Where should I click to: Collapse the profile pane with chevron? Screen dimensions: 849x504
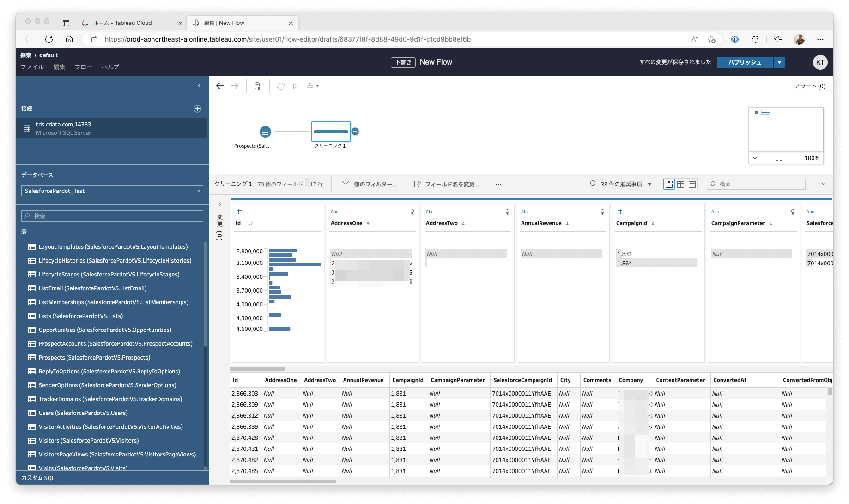(823, 184)
